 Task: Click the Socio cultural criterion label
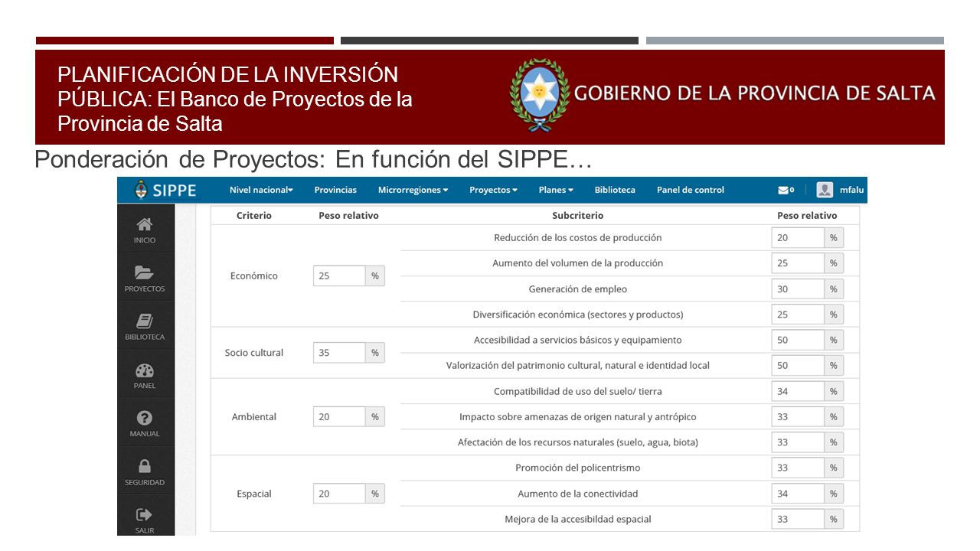point(254,353)
